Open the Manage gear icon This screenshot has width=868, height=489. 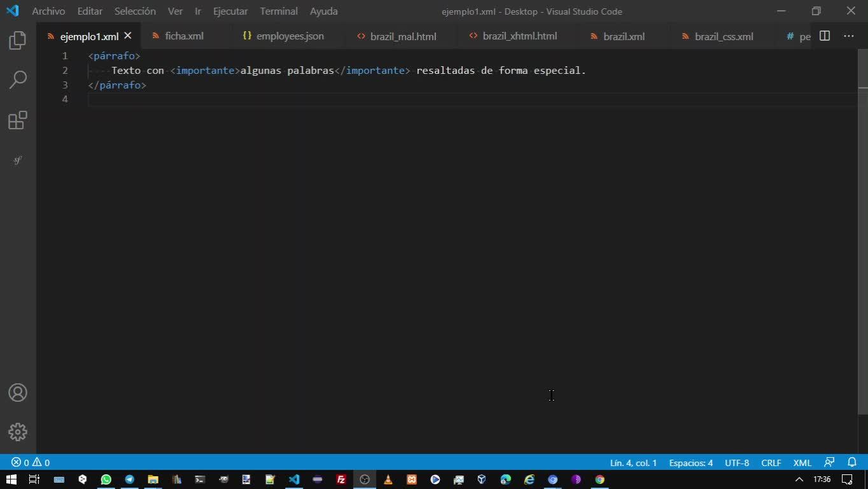click(18, 432)
